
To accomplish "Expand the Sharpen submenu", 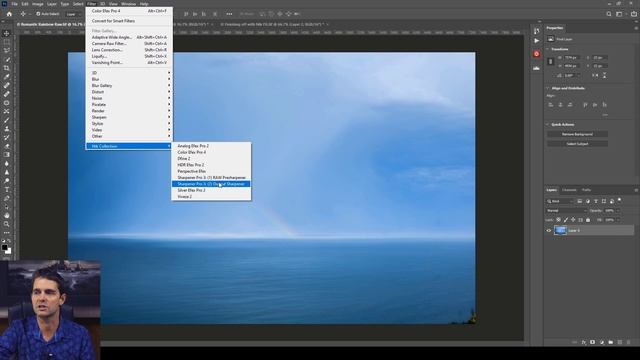I will pyautogui.click(x=129, y=117).
